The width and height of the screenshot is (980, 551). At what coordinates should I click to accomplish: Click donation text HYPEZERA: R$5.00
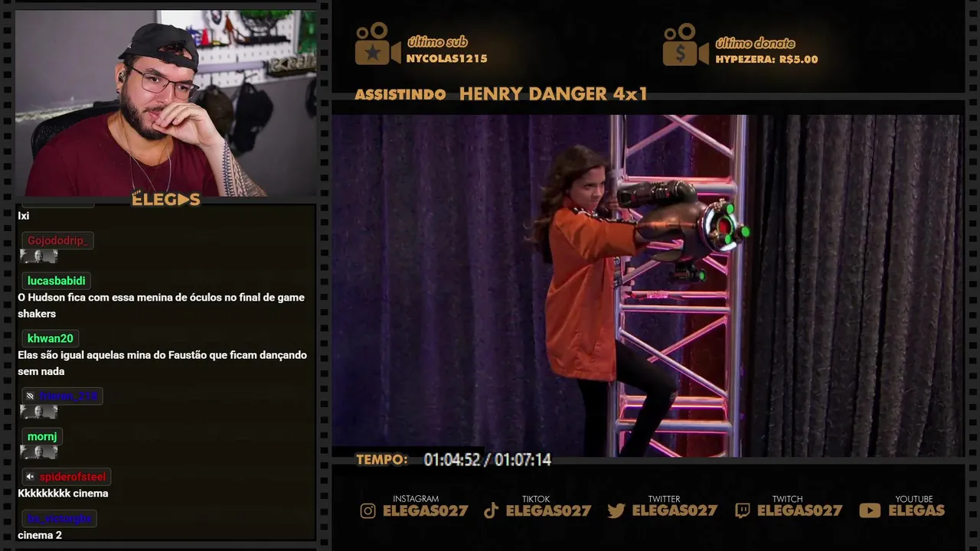coord(766,59)
